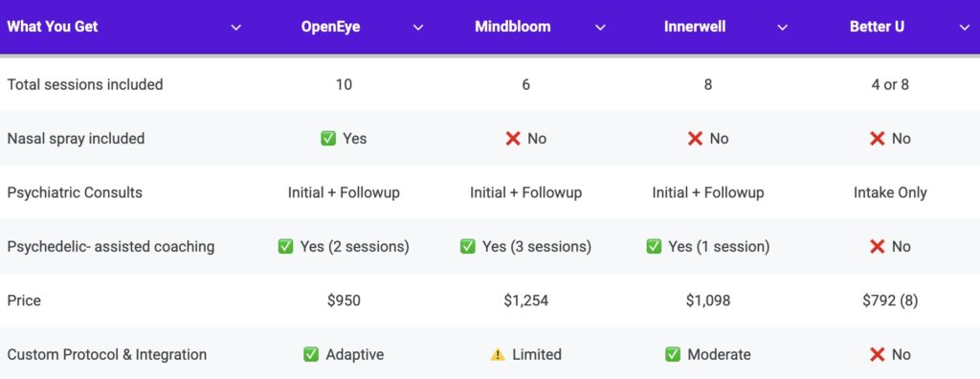
Task: Click the warning icon next to Limited
Action: tap(498, 355)
